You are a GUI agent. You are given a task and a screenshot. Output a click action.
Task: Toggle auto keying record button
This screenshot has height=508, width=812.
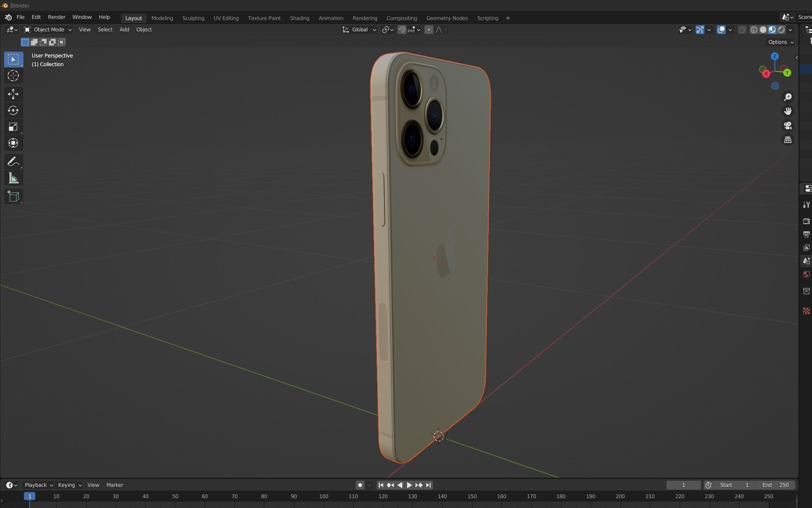coord(360,485)
